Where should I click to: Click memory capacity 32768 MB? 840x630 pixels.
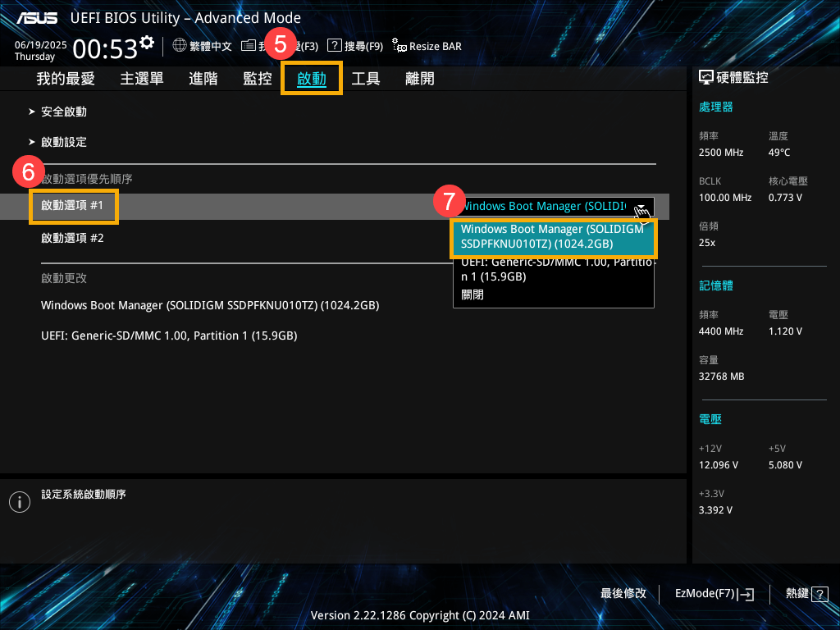pos(721,377)
